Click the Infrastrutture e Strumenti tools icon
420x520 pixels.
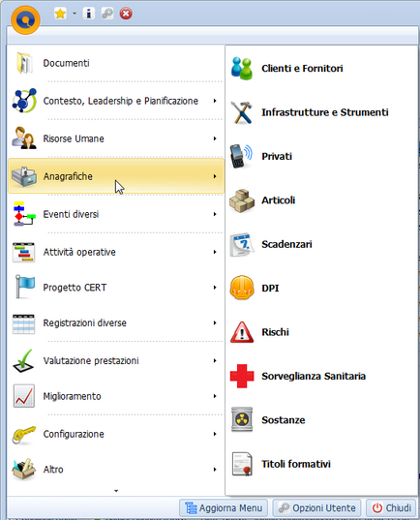242,112
